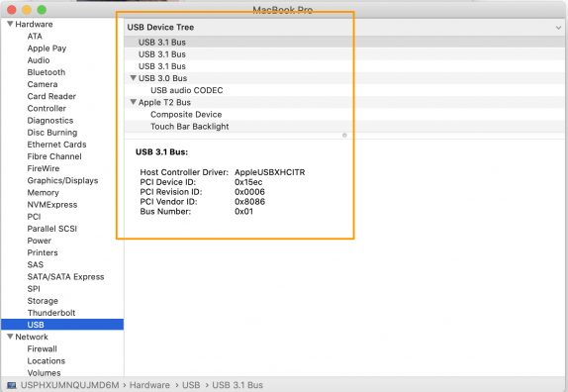Close the window with red button
The height and width of the screenshot is (392, 568).
point(12,10)
